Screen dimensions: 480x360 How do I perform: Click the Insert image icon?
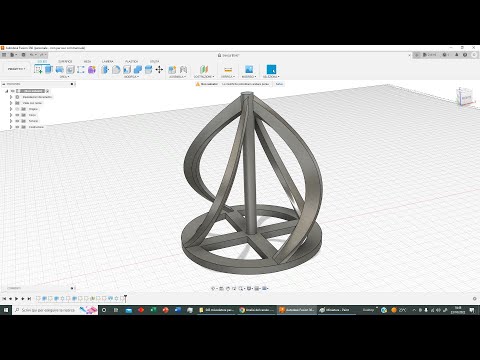[x=249, y=69]
